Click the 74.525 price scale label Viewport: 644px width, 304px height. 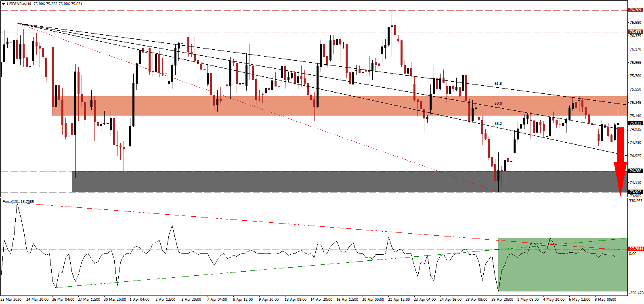(x=636, y=156)
